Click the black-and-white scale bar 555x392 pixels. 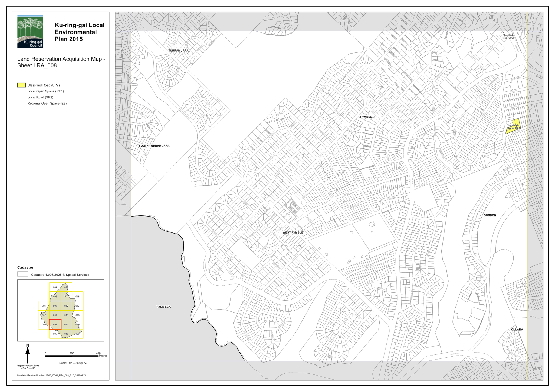coord(72,356)
